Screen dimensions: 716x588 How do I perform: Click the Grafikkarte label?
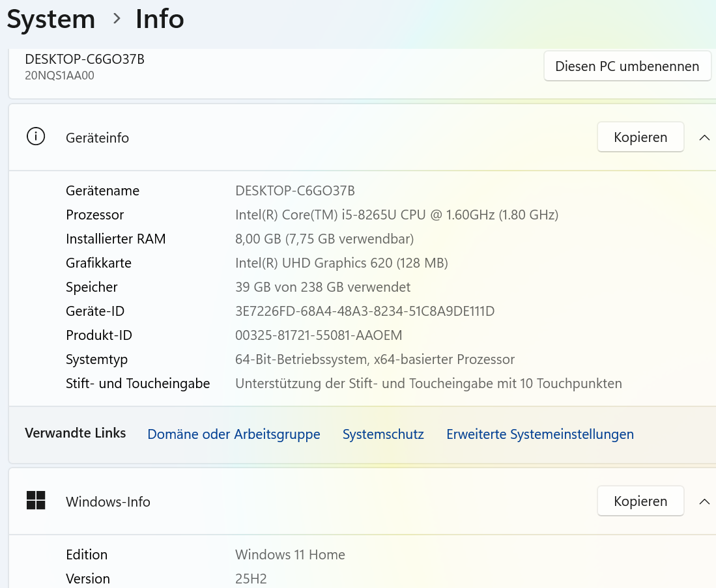pyautogui.click(x=98, y=263)
